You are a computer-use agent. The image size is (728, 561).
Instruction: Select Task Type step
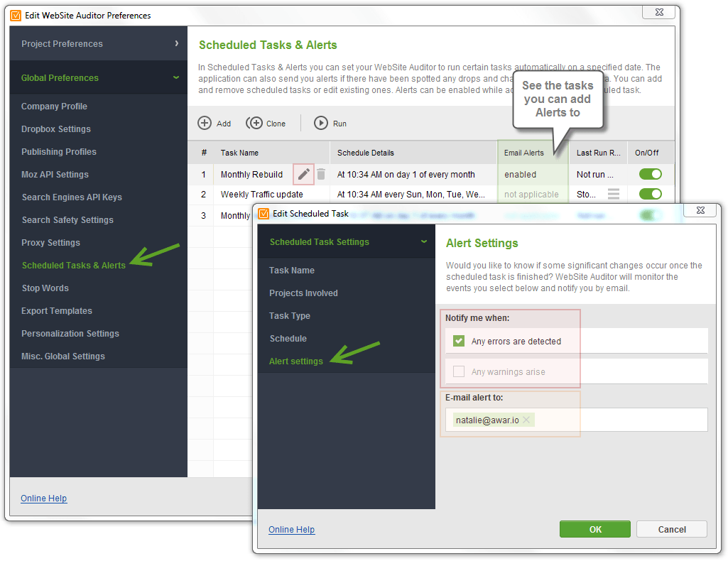click(x=290, y=315)
